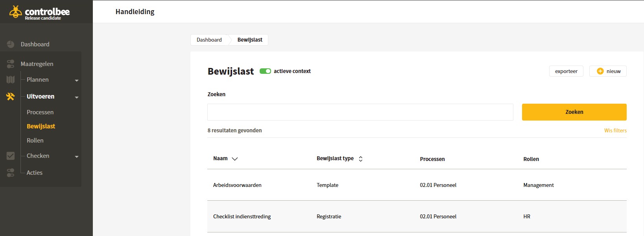Click the Rollen column header

pos(531,159)
